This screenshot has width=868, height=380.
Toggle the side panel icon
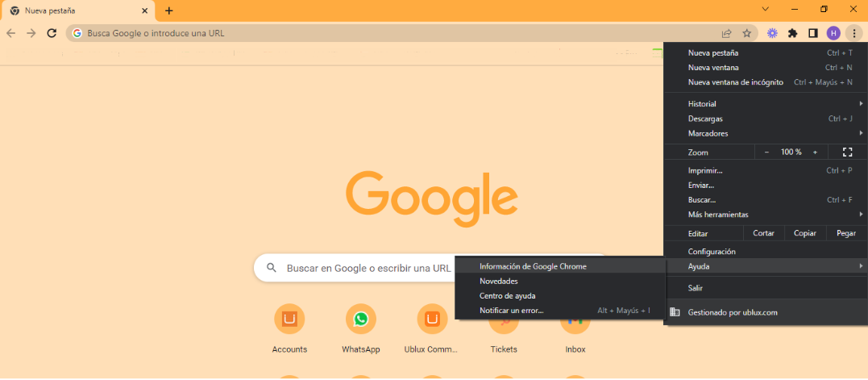813,33
